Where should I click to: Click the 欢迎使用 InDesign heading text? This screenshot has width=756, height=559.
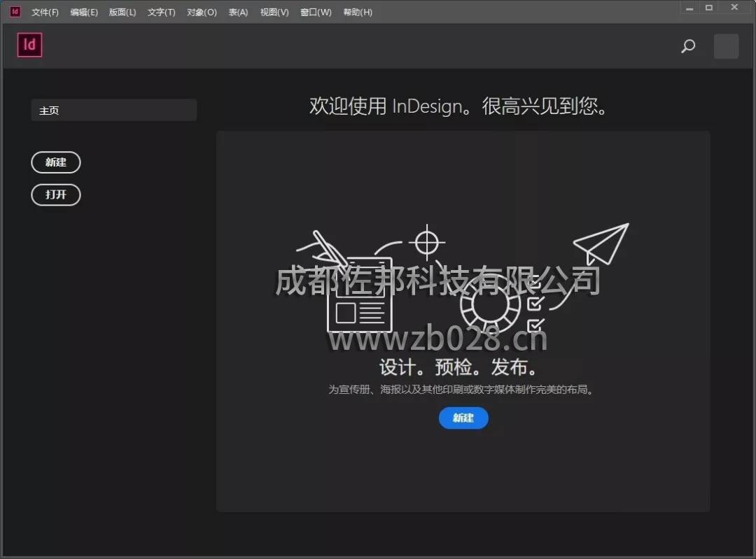[x=458, y=106]
